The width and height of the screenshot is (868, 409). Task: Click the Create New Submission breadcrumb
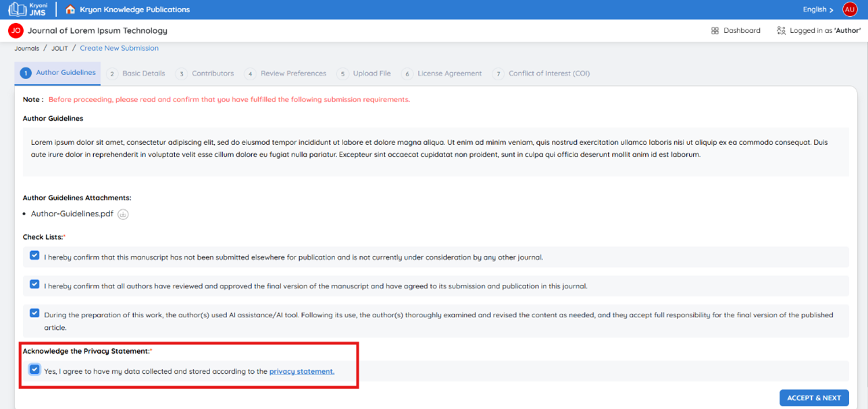click(x=119, y=48)
